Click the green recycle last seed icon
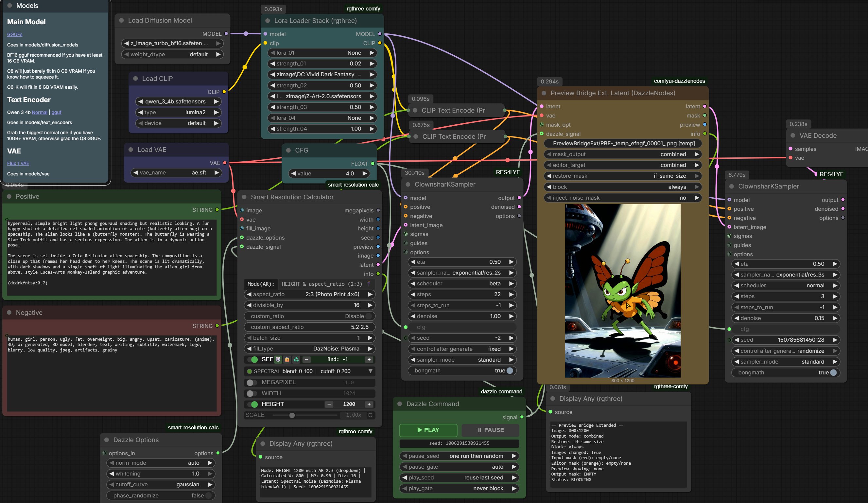Viewport: 868px width, 503px height. [296, 359]
